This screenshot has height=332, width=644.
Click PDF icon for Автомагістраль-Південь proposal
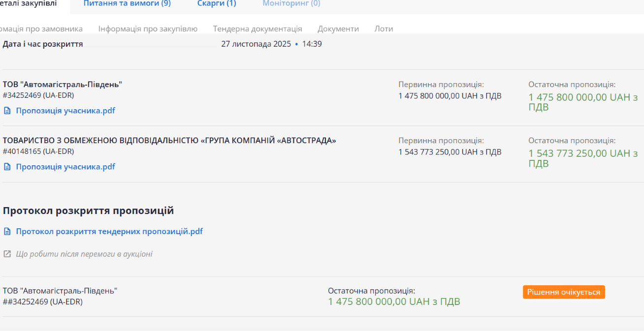[x=7, y=111]
